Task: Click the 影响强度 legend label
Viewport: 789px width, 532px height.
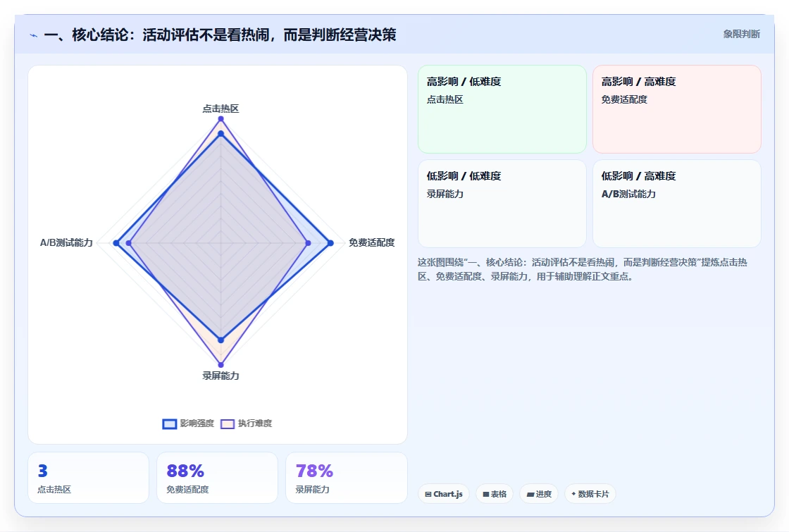Action: (x=197, y=423)
